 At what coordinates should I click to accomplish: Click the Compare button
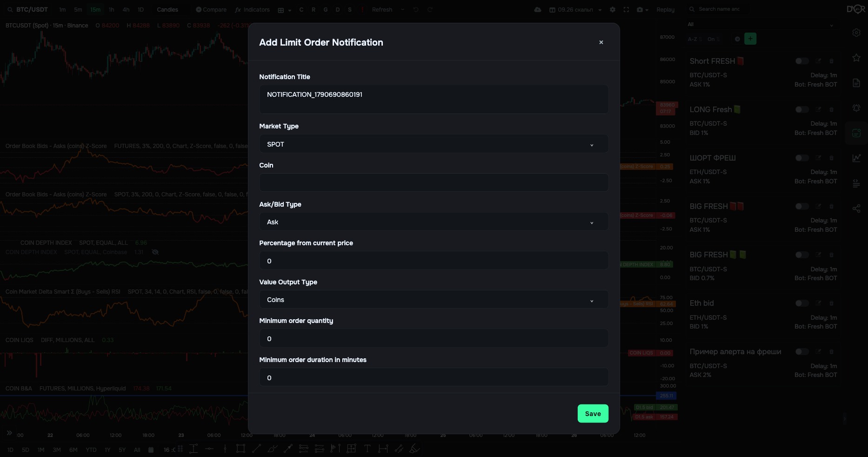point(211,10)
